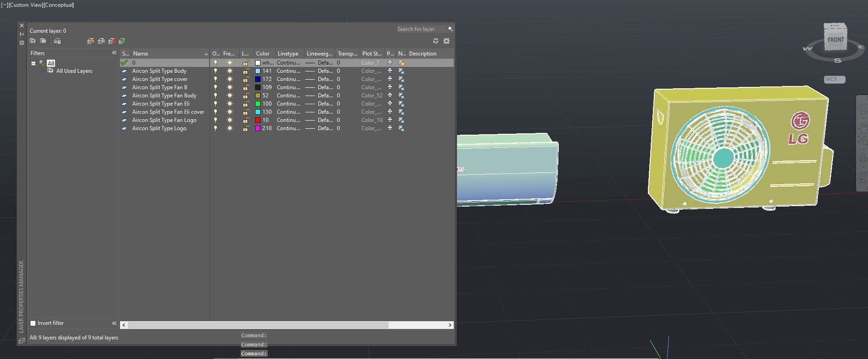Image resolution: width=868 pixels, height=359 pixels.
Task: Click the New Property Filter icon
Action: [33, 41]
